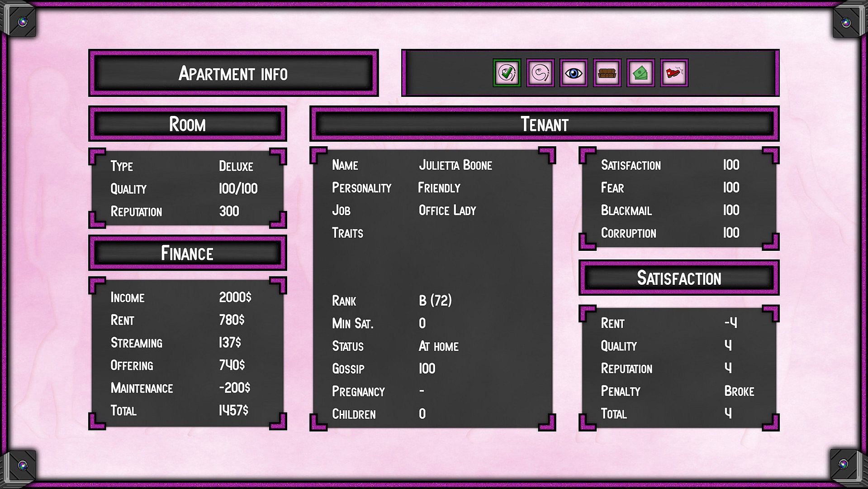Click the Name label in Tenant panel

point(345,165)
